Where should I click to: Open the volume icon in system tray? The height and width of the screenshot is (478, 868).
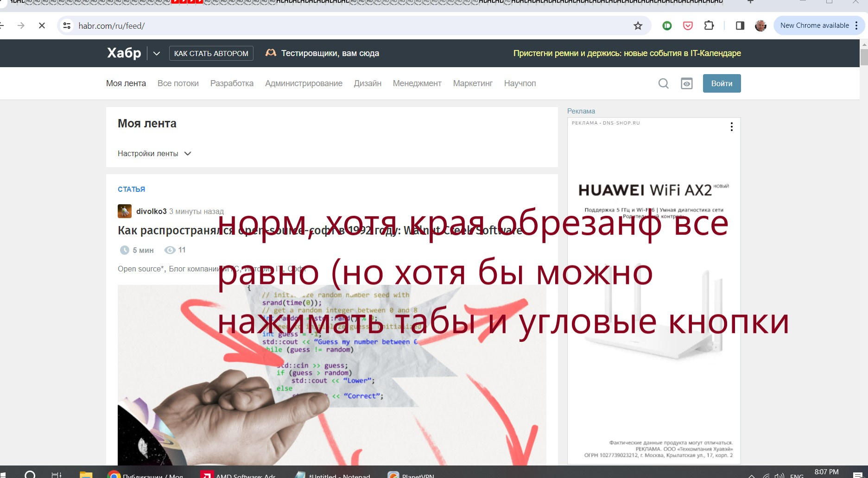click(779, 476)
